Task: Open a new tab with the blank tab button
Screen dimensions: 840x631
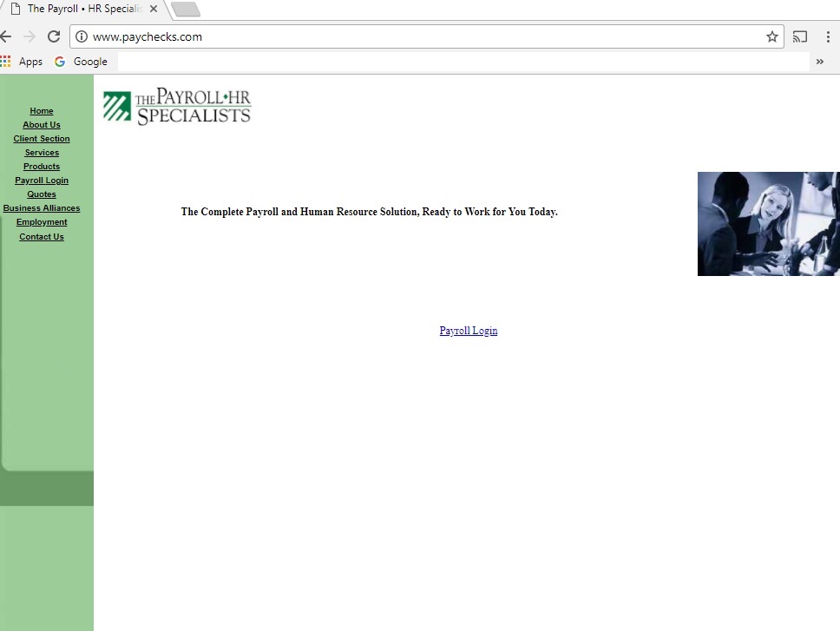Action: point(186,9)
